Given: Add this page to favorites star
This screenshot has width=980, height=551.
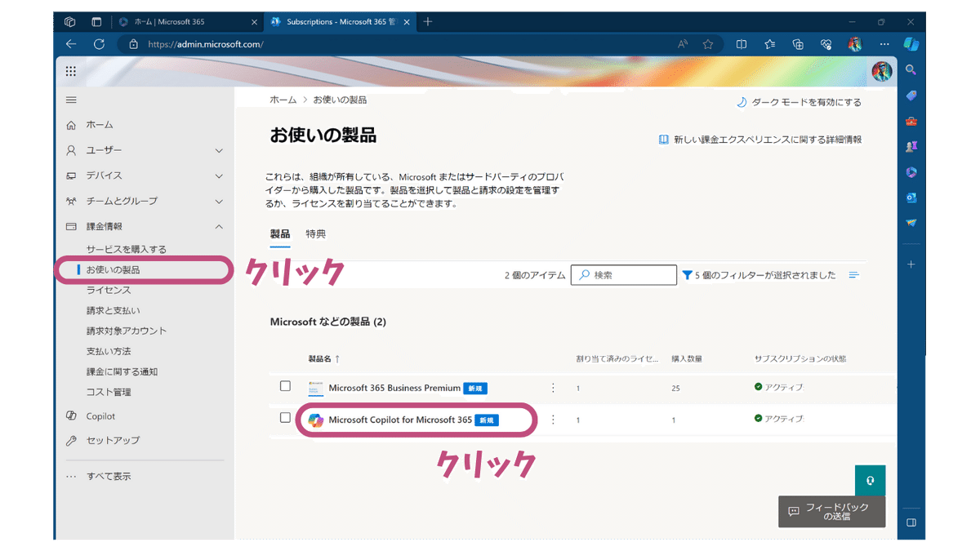Looking at the screenshot, I should (708, 44).
